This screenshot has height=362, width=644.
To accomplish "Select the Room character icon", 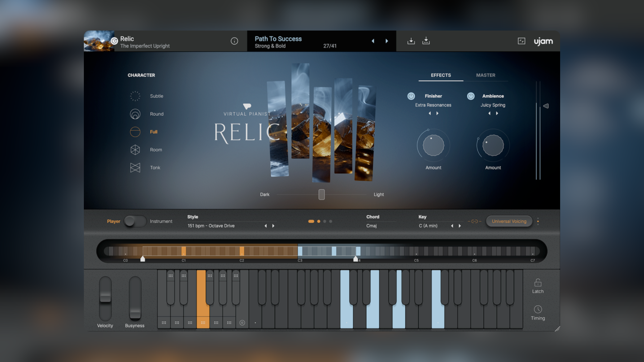I will pos(135,150).
